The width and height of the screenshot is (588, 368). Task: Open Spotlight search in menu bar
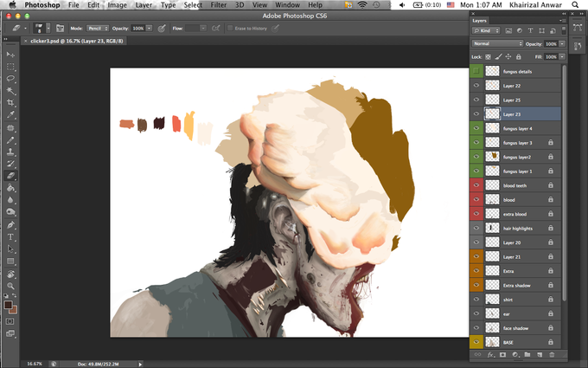click(x=575, y=5)
